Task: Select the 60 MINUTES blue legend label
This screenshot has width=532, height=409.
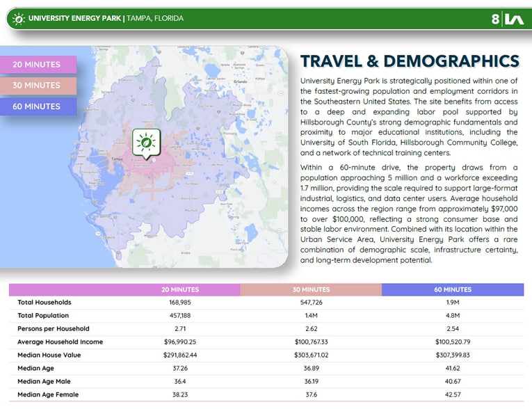Action: tap(38, 106)
